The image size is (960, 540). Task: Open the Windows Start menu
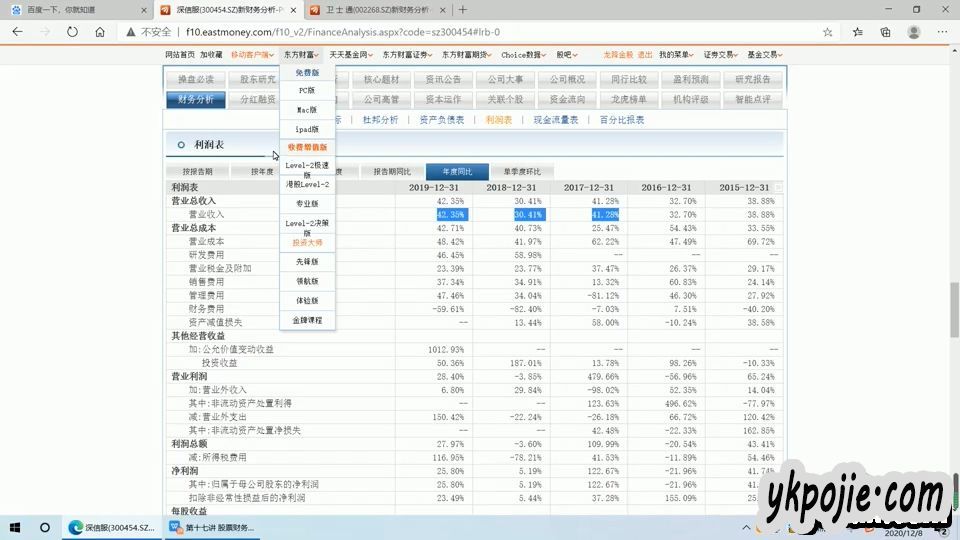pyautogui.click(x=16, y=527)
